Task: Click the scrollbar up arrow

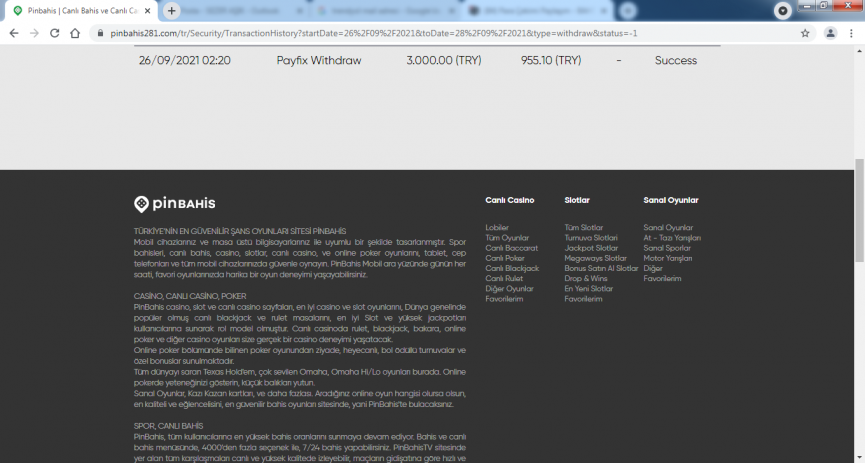Action: tap(859, 51)
